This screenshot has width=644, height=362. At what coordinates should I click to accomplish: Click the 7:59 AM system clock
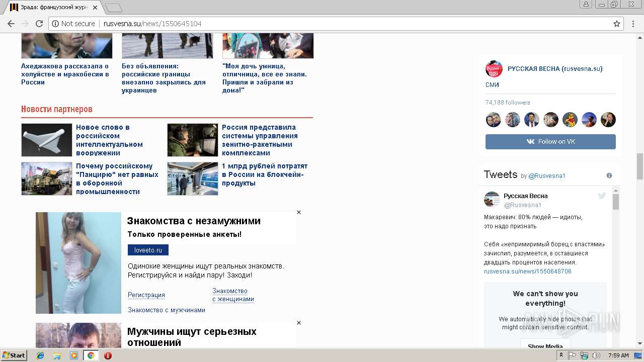click(x=618, y=355)
